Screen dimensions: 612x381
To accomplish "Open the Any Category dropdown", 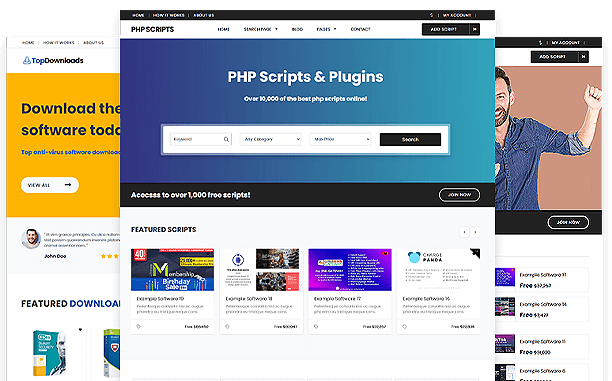I will (x=270, y=139).
